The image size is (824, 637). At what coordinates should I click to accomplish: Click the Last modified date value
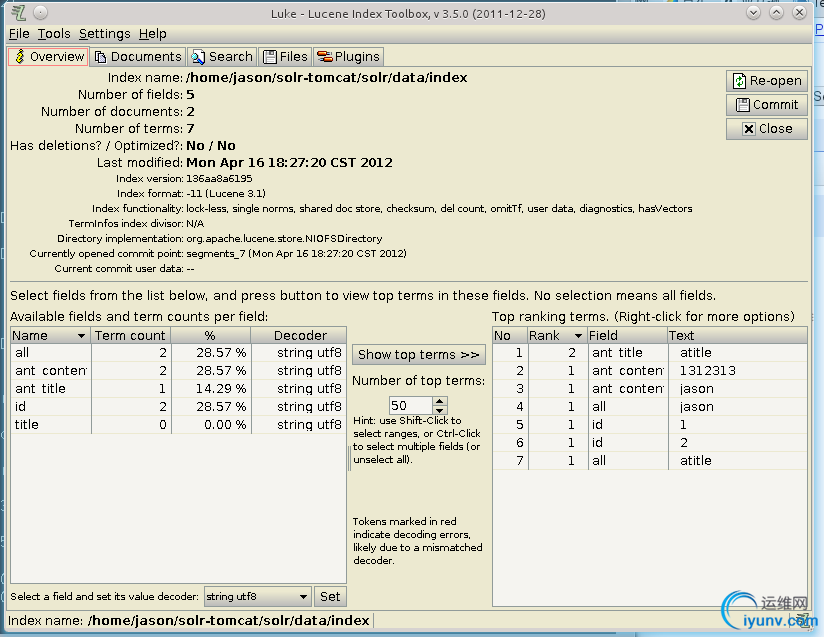(x=289, y=162)
